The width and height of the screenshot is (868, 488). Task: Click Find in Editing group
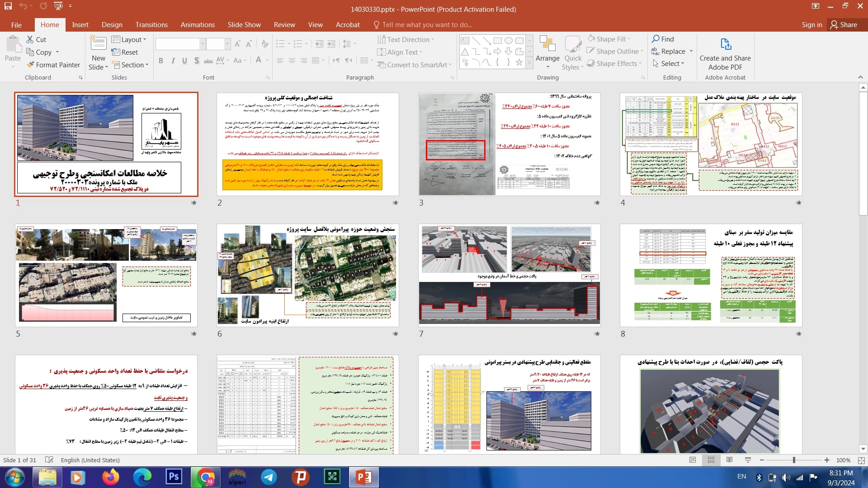pos(663,39)
